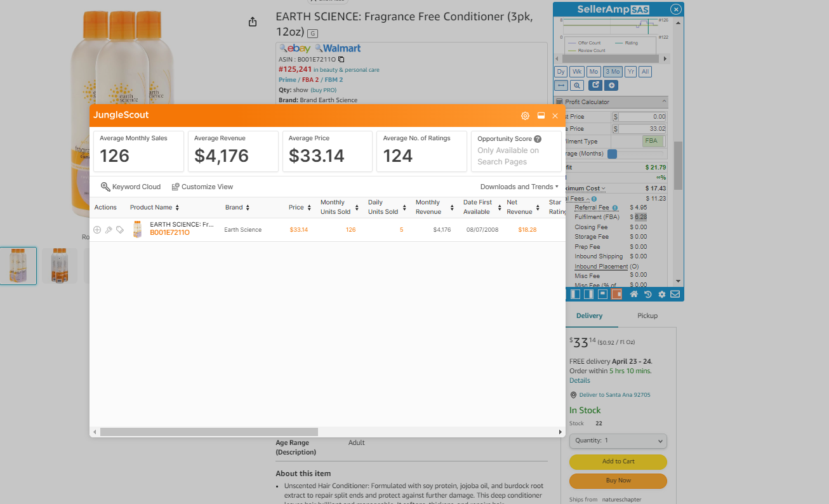The height and width of the screenshot is (504, 829).
Task: Select the Mo chart range in SellerAmp
Action: (594, 72)
